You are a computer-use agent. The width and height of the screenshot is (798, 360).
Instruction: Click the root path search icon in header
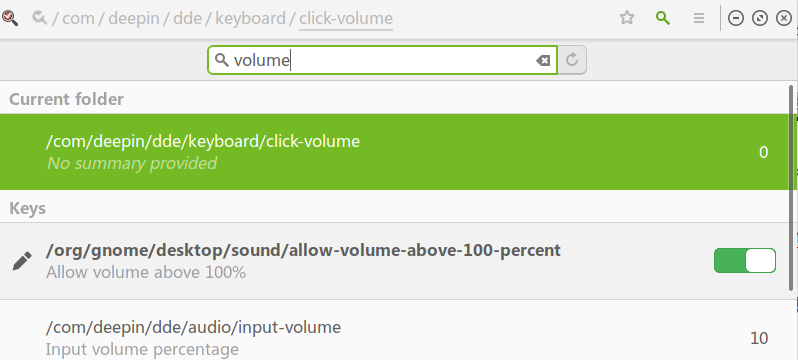pyautogui.click(x=39, y=18)
